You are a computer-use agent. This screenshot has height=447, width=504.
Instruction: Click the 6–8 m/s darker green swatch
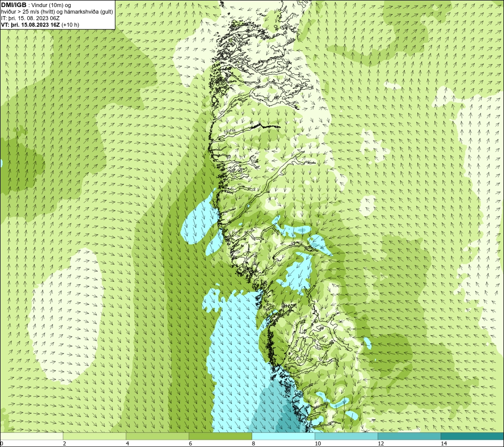coord(221,436)
